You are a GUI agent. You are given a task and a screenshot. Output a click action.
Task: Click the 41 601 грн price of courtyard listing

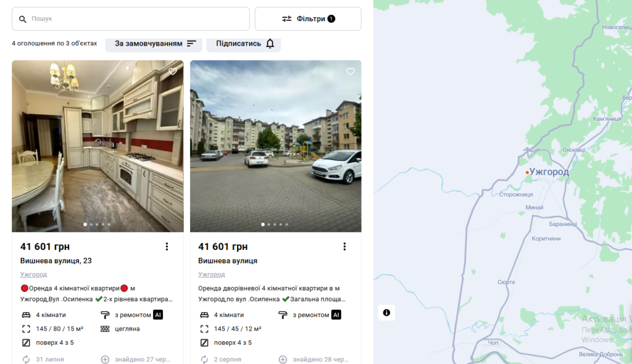pyautogui.click(x=223, y=247)
